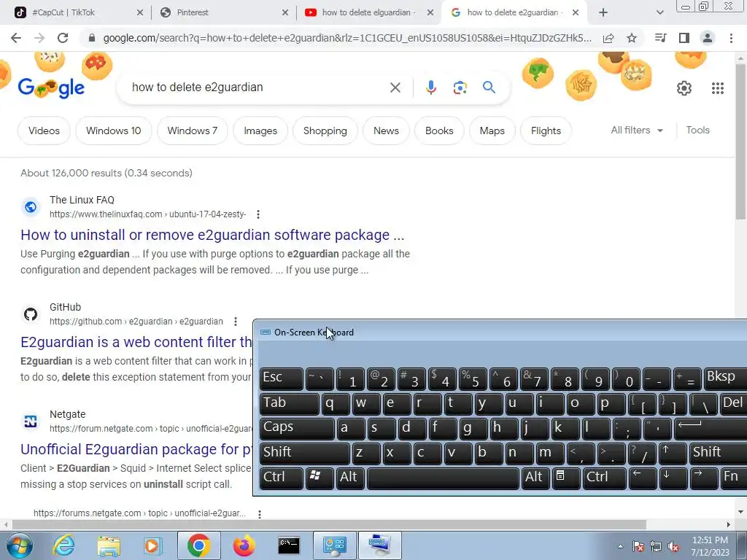Click the network tray icon

(656, 547)
